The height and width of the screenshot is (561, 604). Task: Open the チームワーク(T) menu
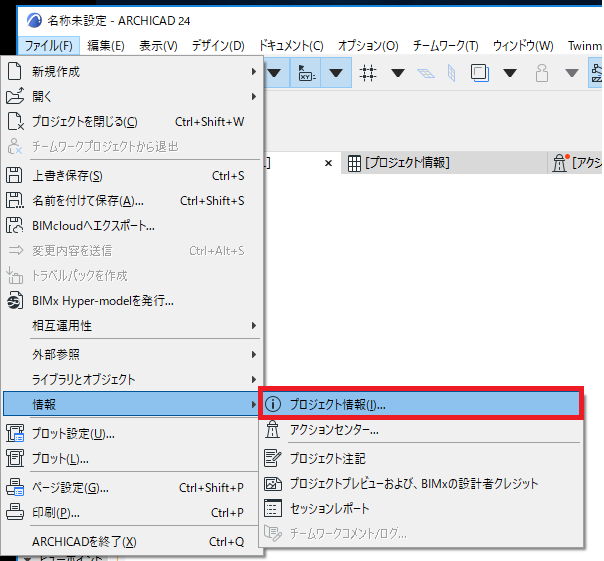tap(445, 46)
